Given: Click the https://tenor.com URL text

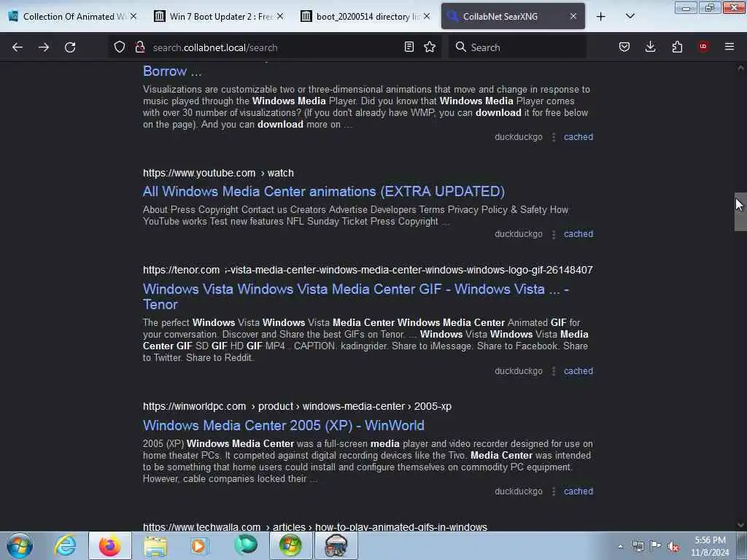Looking at the screenshot, I should pos(181,270).
